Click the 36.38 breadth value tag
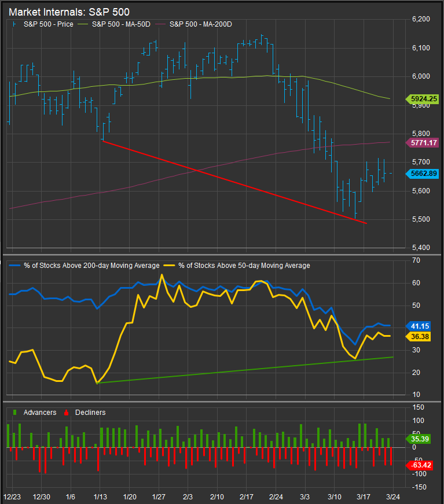Image resolution: width=444 pixels, height=504 pixels. point(419,337)
